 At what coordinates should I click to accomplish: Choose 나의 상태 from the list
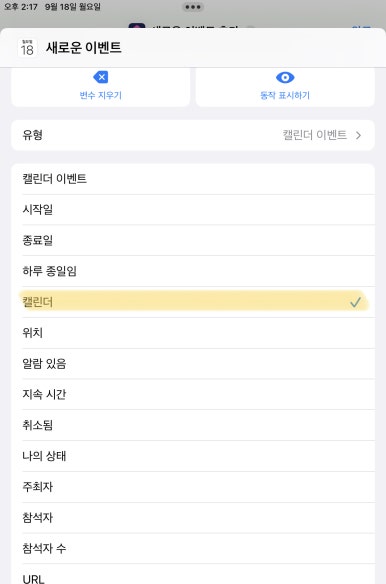coord(193,456)
